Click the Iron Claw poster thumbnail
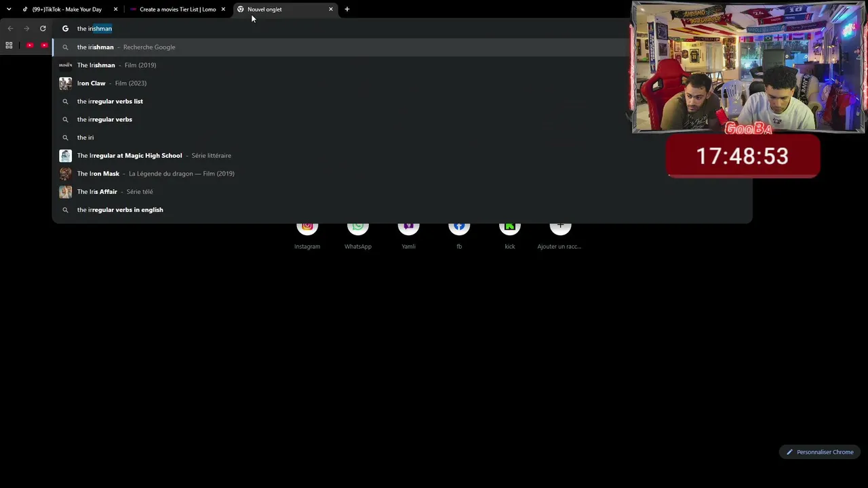Image resolution: width=868 pixels, height=488 pixels. [65, 83]
